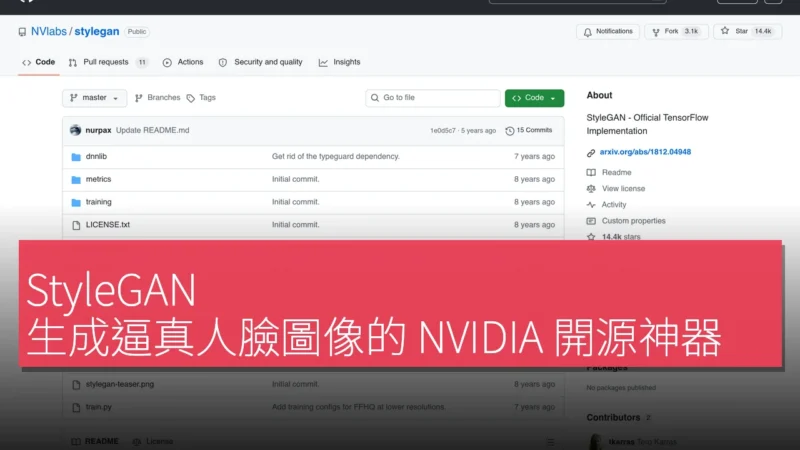This screenshot has height=450, width=800.
Task: Open the 14.4k stars link
Action: point(621,237)
